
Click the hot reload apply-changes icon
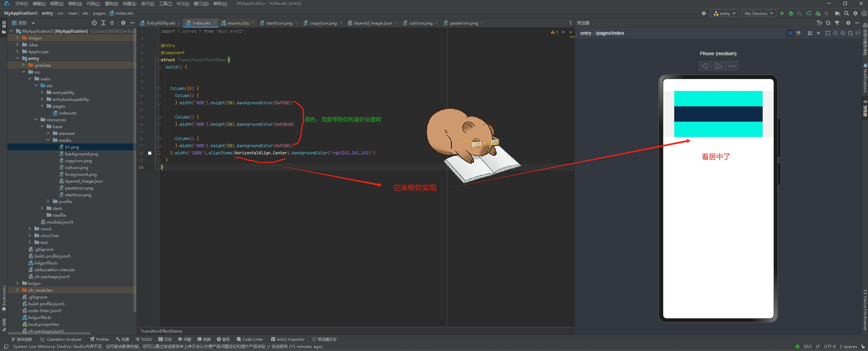(809, 13)
